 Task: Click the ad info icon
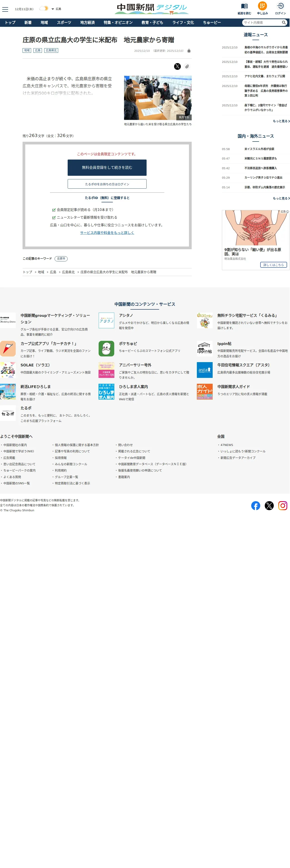tap(287, 212)
